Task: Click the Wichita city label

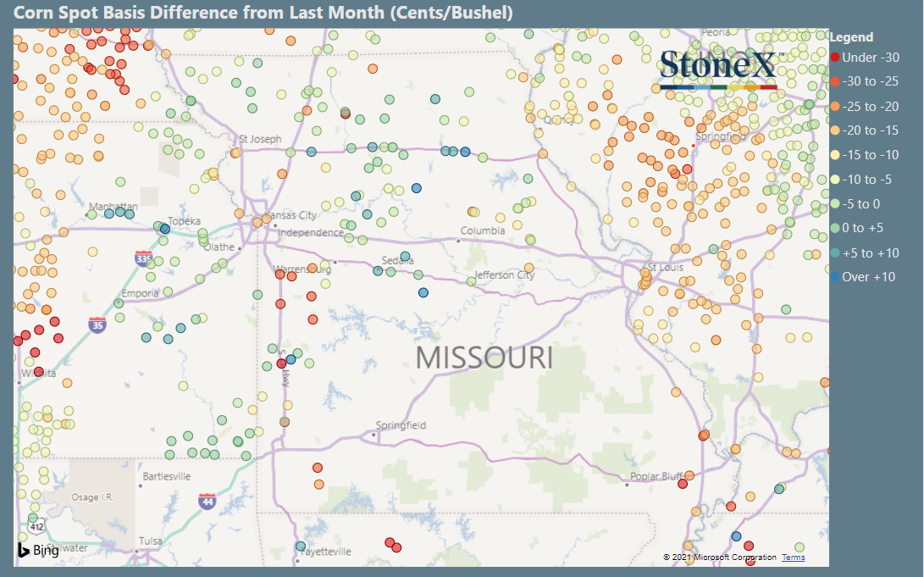Action: (38, 373)
